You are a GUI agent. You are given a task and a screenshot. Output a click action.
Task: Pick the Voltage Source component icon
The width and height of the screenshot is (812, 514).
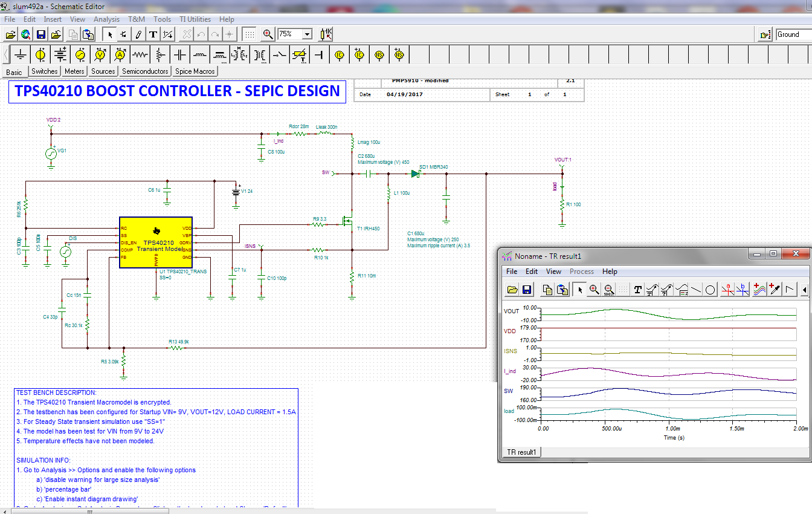click(40, 54)
